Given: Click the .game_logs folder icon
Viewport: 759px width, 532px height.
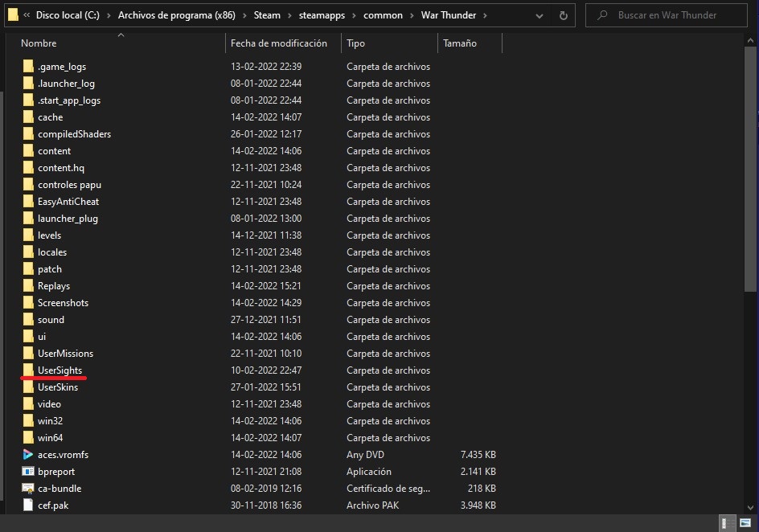Looking at the screenshot, I should coord(28,66).
